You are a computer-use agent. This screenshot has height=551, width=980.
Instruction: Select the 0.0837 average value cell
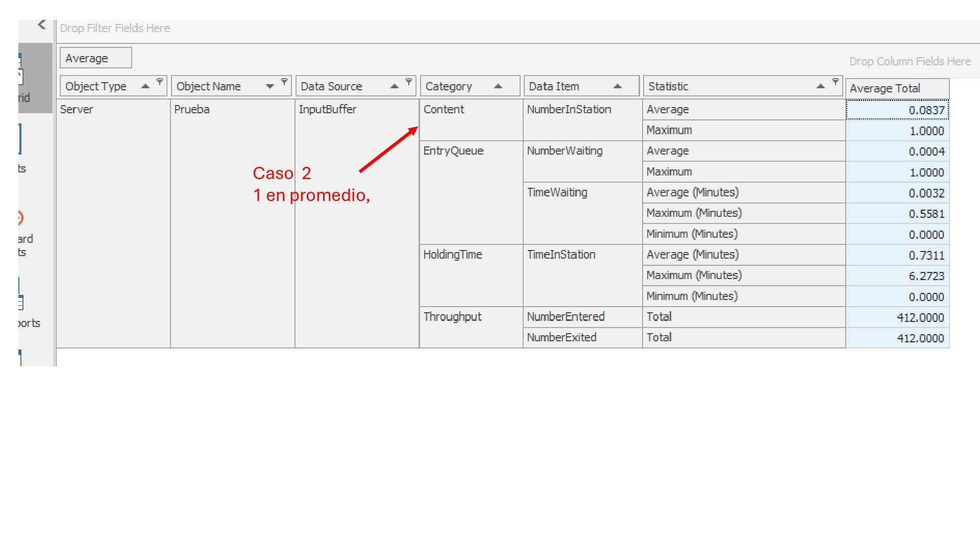coord(897,110)
